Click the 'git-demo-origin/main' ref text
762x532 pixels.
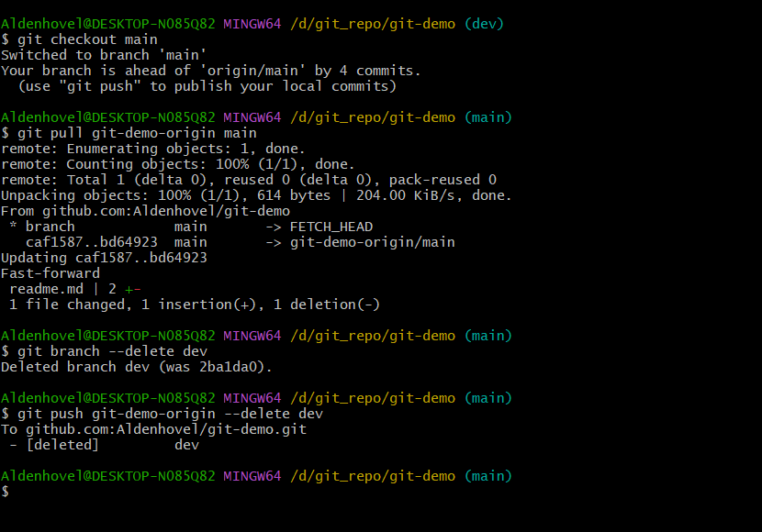coord(373,242)
